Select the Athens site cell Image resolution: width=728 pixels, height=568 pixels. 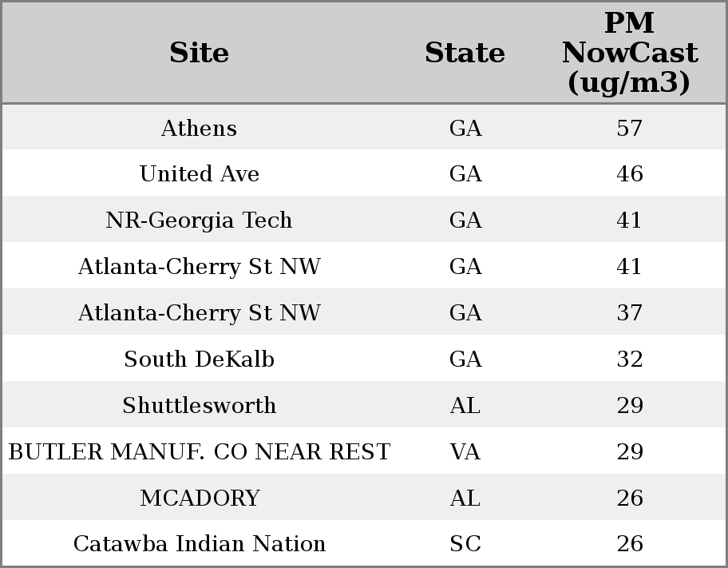coord(199,128)
